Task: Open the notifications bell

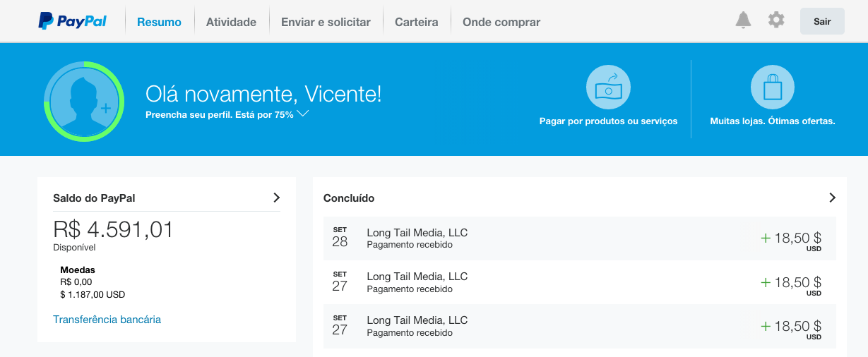Action: point(743,20)
